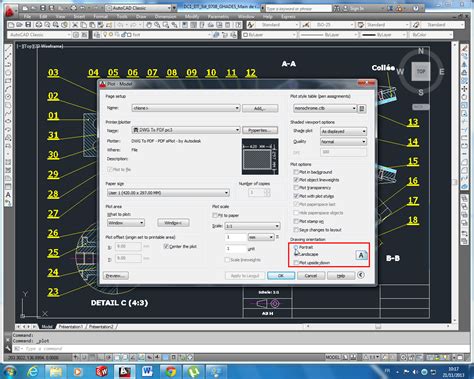Screen dimensions: 474x379
Task: Toggle Center the plot checkbox
Action: pos(166,246)
